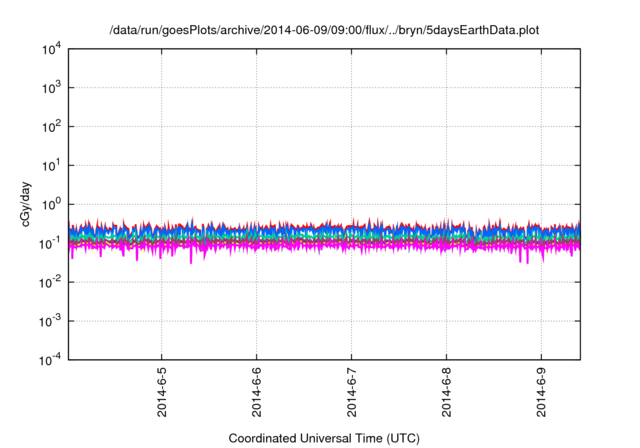Click the 10^0 y-axis tick label
This screenshot has width=640, height=448.
(49, 204)
